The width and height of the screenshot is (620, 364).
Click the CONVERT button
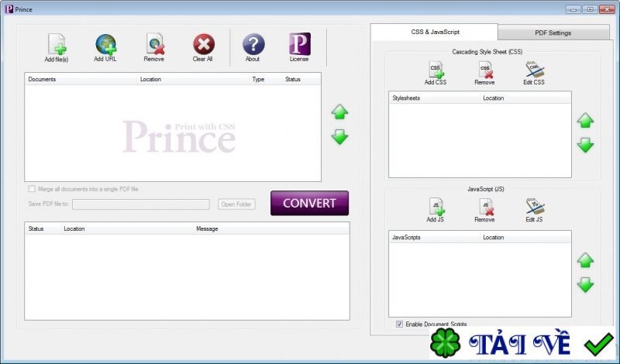point(309,203)
